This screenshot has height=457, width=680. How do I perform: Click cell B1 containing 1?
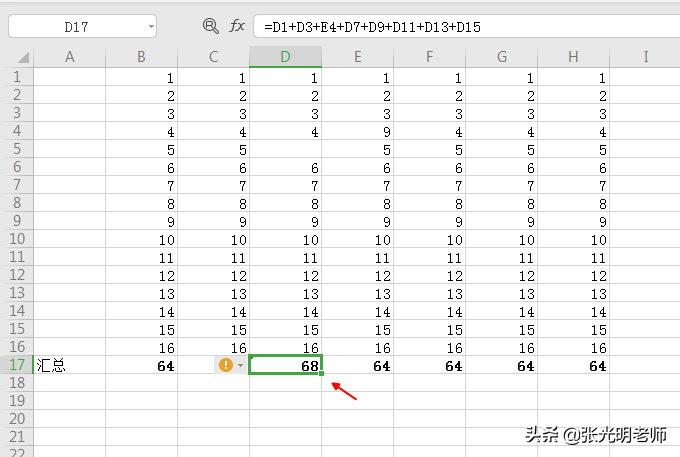pyautogui.click(x=141, y=77)
